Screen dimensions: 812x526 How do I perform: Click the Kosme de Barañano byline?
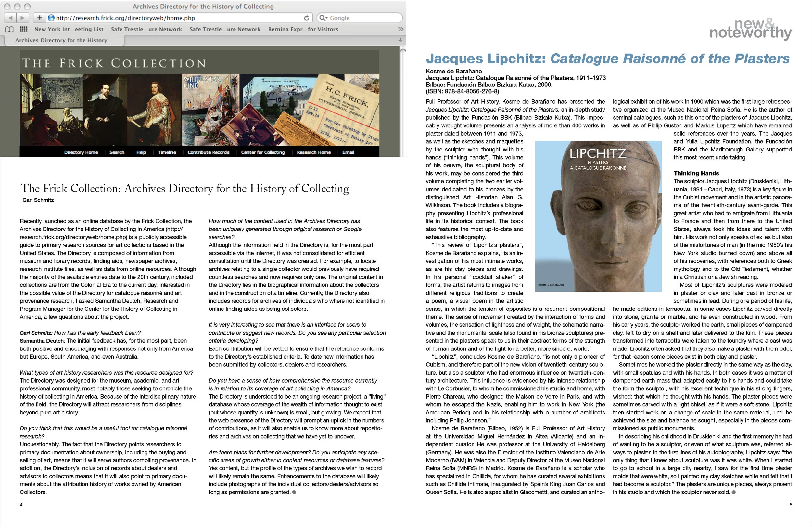pos(454,72)
